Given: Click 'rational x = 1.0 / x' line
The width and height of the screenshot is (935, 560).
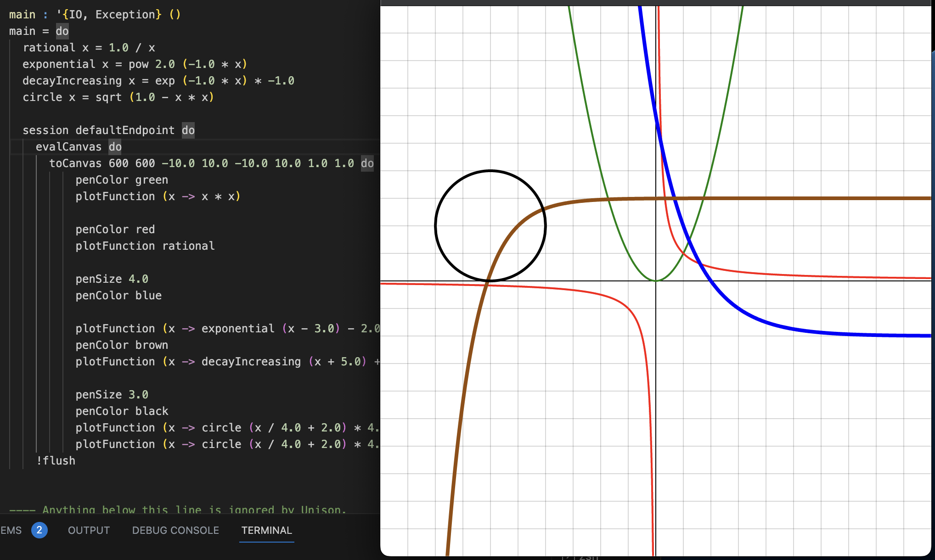Looking at the screenshot, I should [89, 48].
